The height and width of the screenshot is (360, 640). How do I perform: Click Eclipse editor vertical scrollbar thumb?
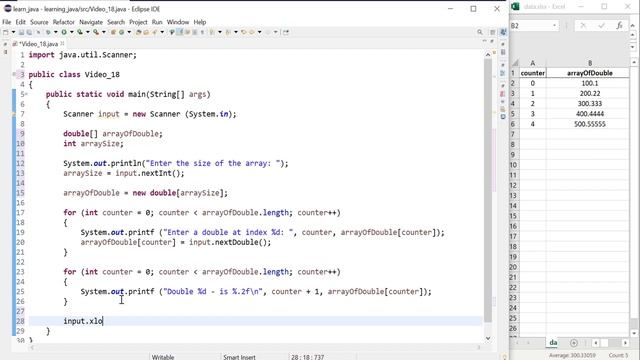(488, 190)
